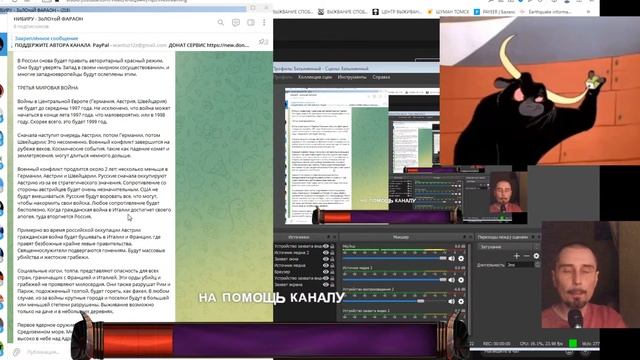Open the Справка menu in OBS
This screenshot has height=360, width=640.
[381, 77]
